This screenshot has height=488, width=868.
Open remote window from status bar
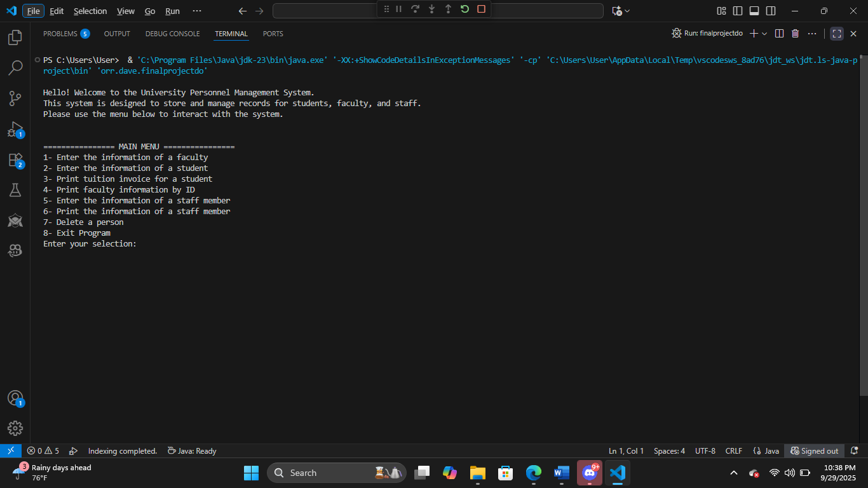coord(11,451)
